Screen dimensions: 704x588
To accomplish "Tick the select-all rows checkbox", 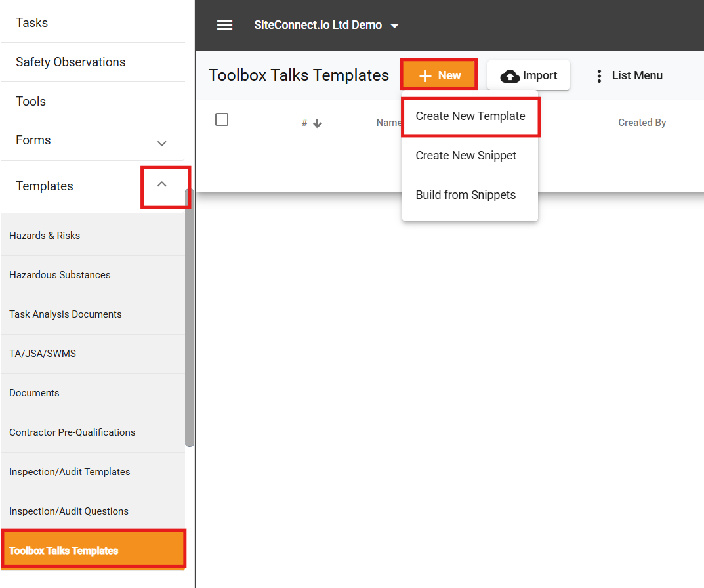I will [x=222, y=119].
